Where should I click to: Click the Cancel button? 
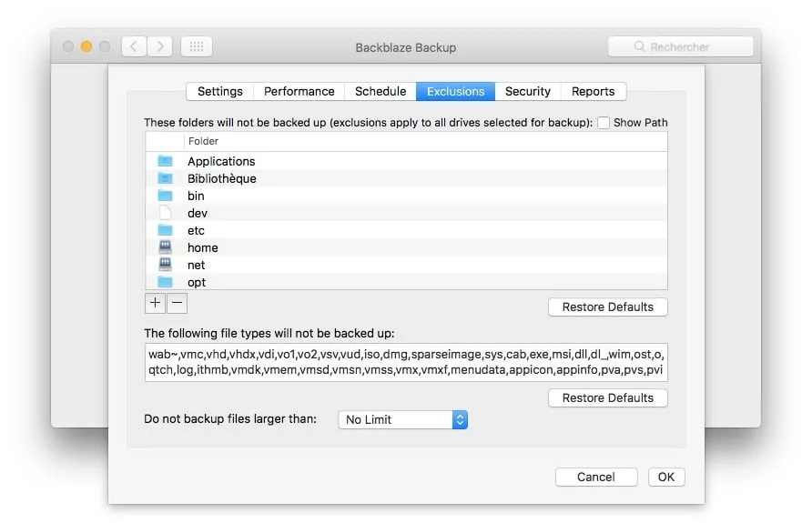pyautogui.click(x=596, y=477)
